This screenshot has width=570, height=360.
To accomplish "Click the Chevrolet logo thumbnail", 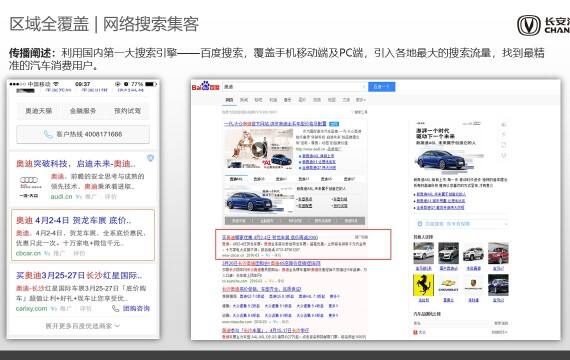I will coord(448,285).
